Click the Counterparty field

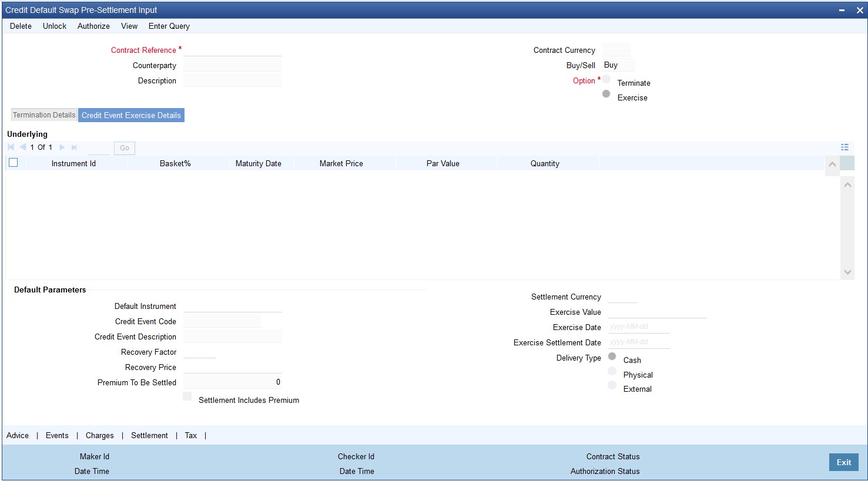pos(233,65)
